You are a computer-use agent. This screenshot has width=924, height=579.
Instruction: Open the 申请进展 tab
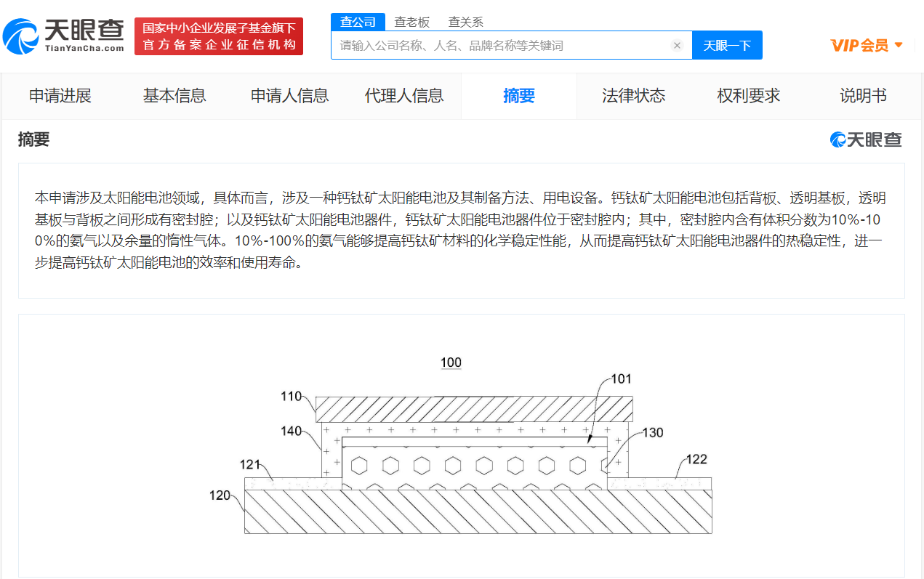tap(60, 96)
